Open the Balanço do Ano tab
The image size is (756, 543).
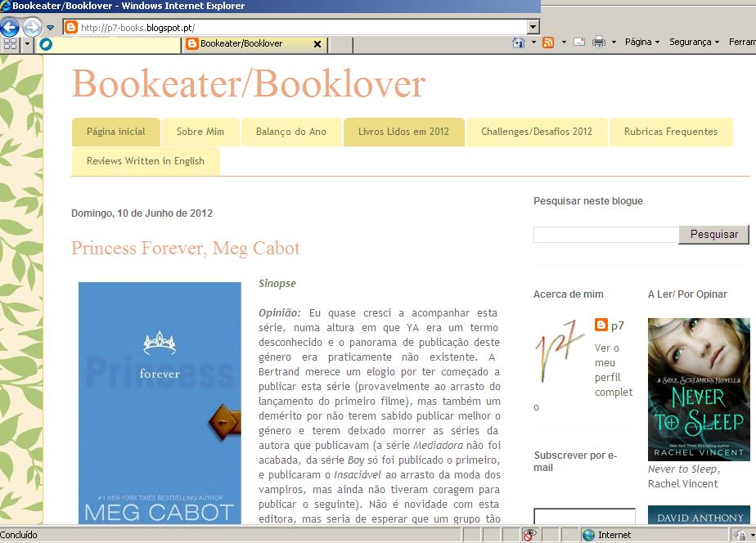291,132
